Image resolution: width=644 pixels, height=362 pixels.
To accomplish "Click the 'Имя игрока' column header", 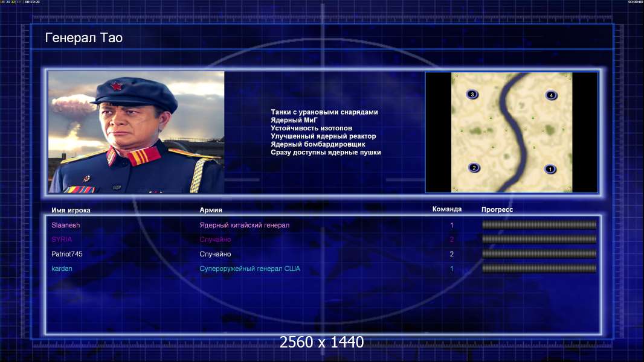I will click(71, 210).
